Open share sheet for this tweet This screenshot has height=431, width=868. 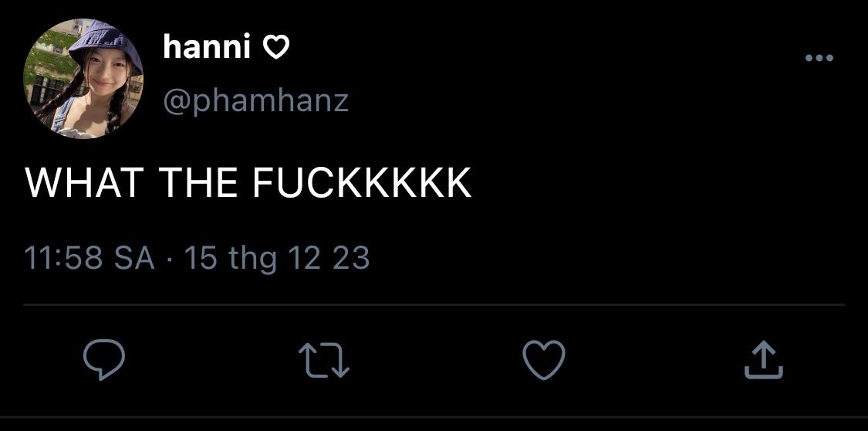763,360
